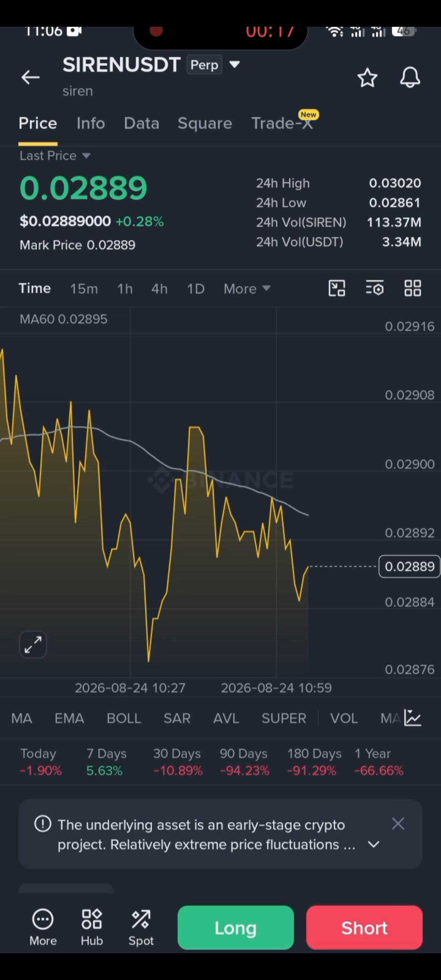Tap chart date 2026-08-24 10:27
Image resolution: width=441 pixels, height=980 pixels.
[x=130, y=688]
